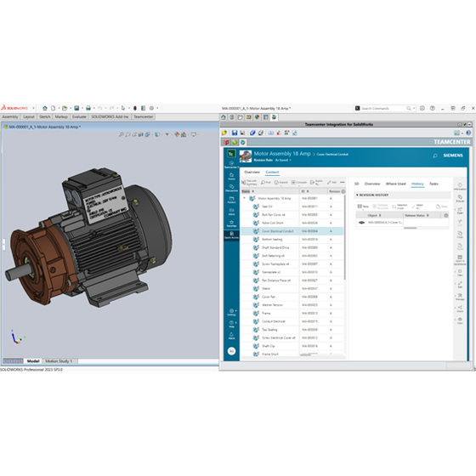Click the Options gear icon in top toolbar
Viewport: 476px width, 476px height.
pos(151,108)
